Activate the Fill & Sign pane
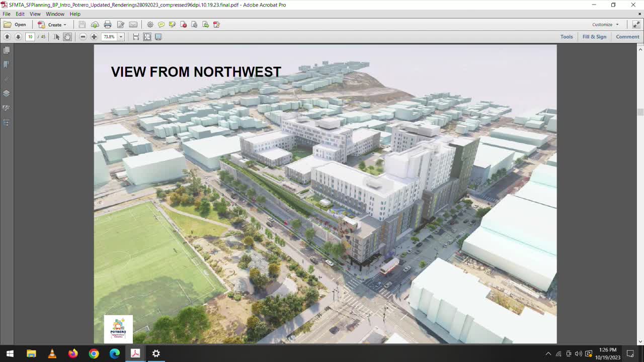The width and height of the screenshot is (644, 362). pyautogui.click(x=595, y=36)
